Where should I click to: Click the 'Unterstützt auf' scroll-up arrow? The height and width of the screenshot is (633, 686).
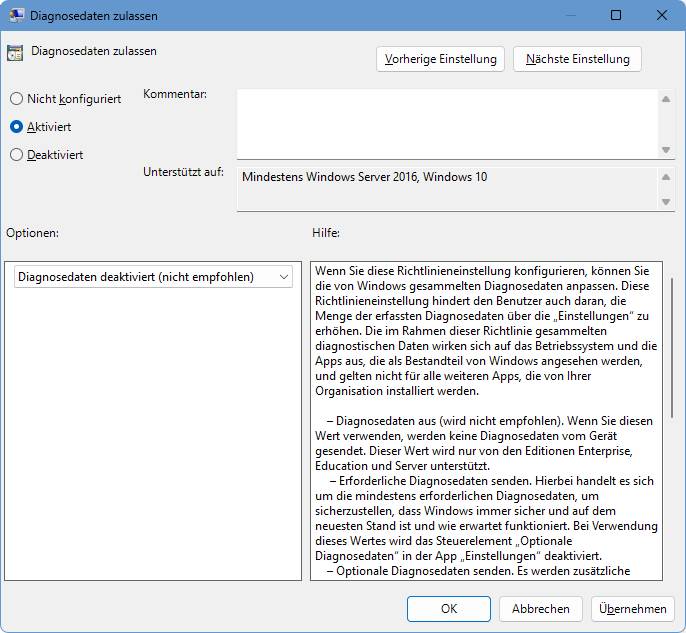[667, 177]
